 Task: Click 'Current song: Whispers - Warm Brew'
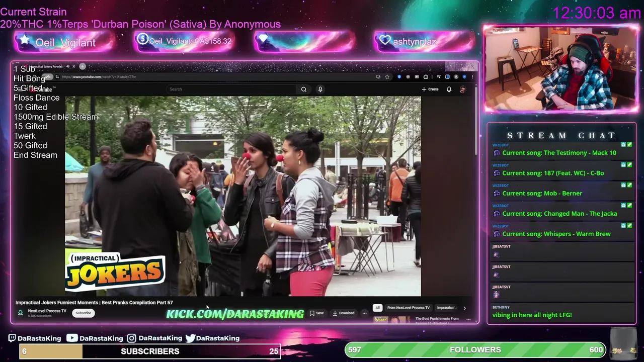pyautogui.click(x=556, y=234)
